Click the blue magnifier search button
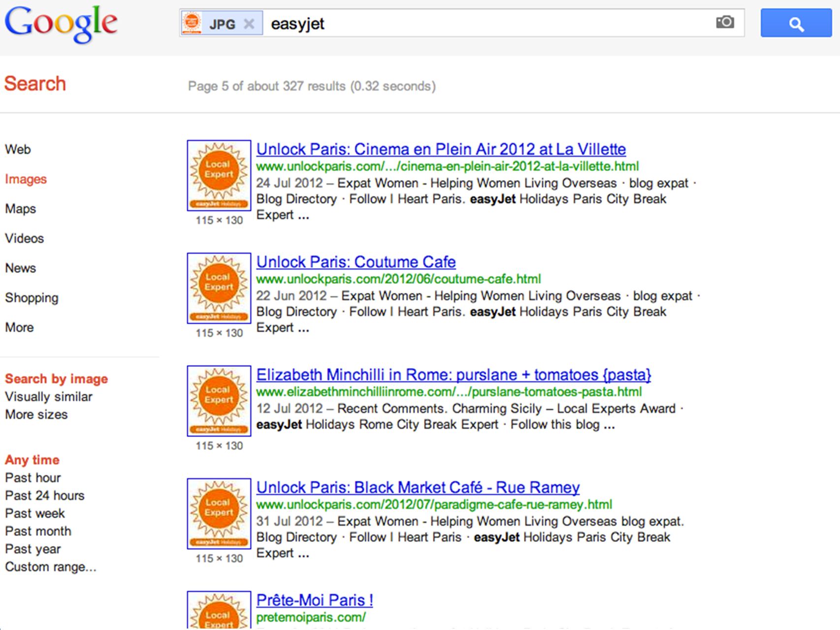840x630 pixels. point(796,23)
